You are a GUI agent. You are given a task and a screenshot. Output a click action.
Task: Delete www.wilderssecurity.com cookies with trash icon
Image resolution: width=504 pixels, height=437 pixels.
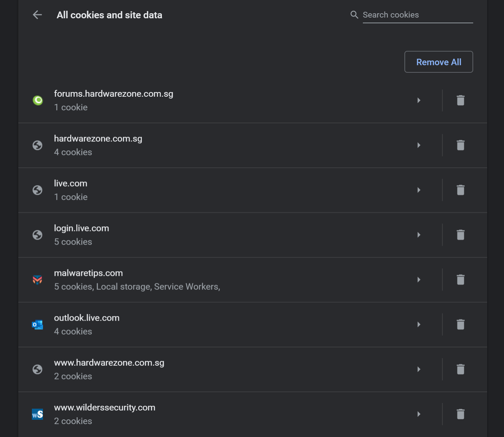click(x=461, y=414)
